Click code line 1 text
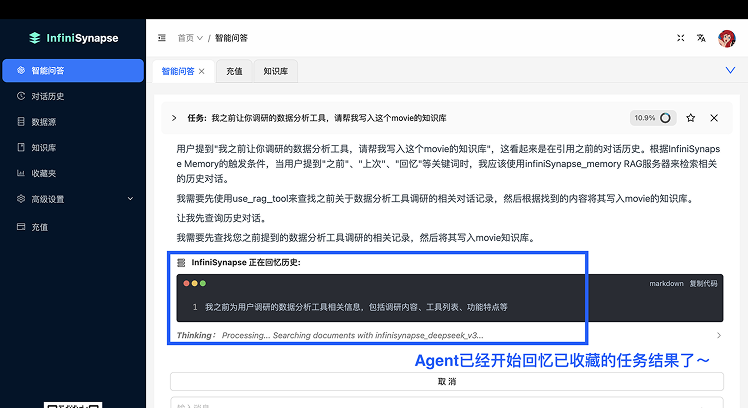Image resolution: width=748 pixels, height=408 pixels. pos(356,307)
